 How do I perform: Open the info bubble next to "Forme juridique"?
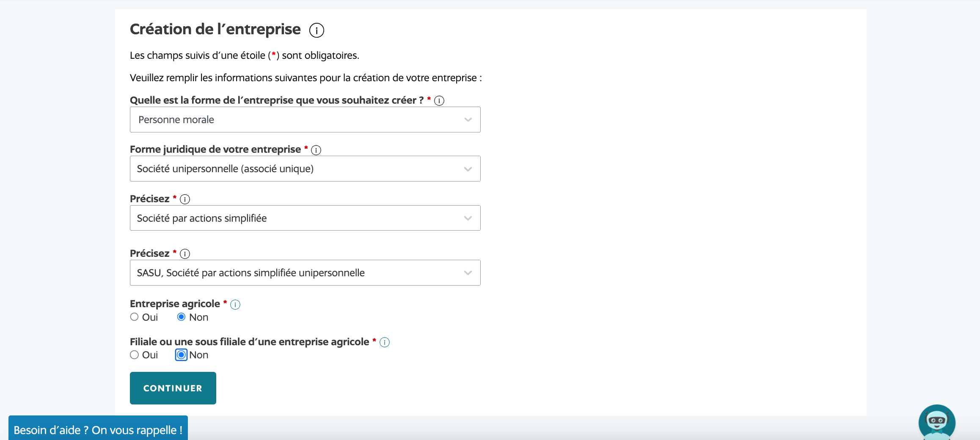[x=316, y=150]
